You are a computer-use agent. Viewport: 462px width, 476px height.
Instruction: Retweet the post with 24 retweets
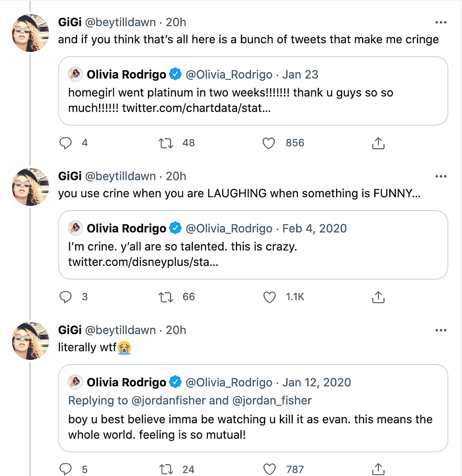click(x=166, y=469)
